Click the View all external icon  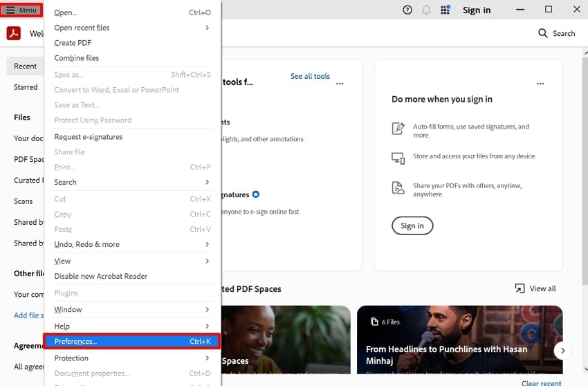520,288
